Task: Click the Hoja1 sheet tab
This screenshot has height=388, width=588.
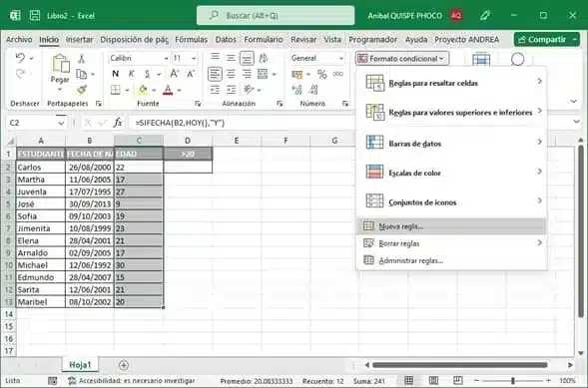Action: point(80,364)
